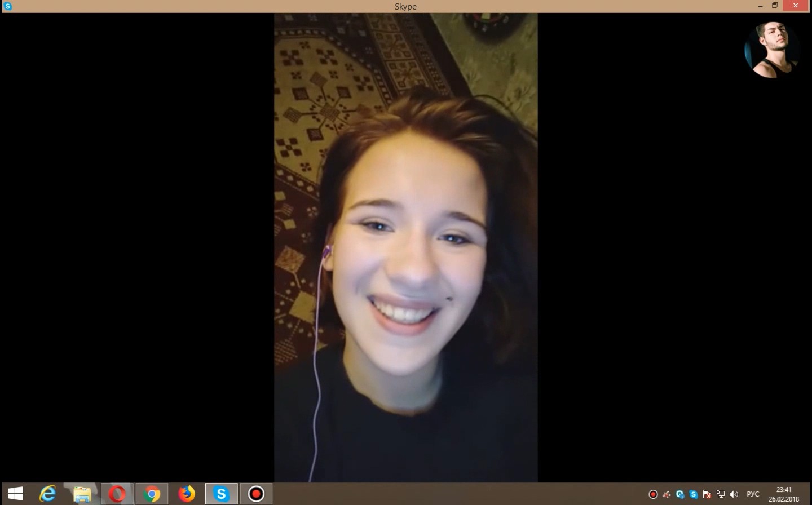This screenshot has width=812, height=505.
Task: Open Internet Explorer info tray icon
Action: point(680,494)
